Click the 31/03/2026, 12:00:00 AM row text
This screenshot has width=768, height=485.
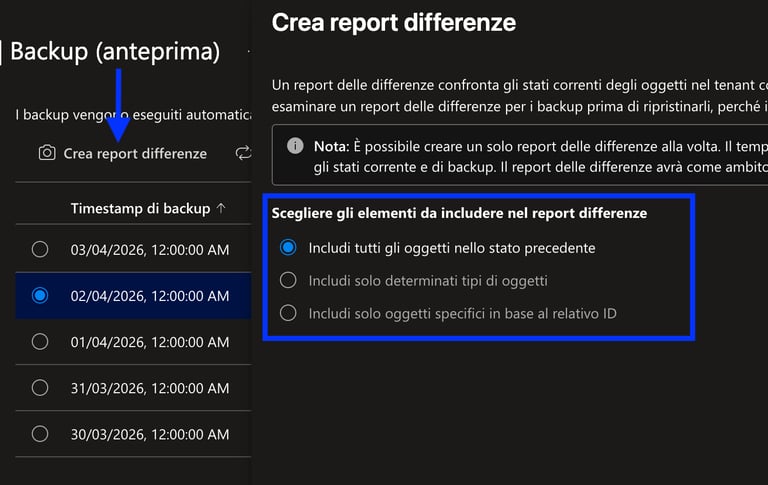coord(150,388)
